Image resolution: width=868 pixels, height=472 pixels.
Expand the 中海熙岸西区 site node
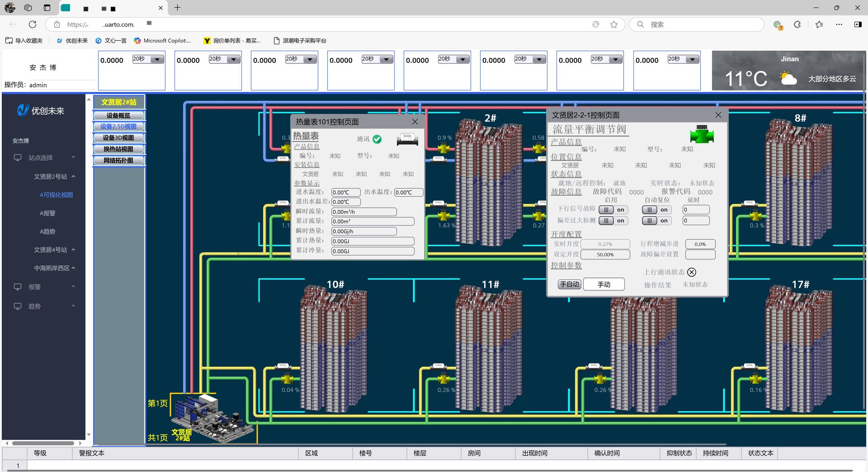click(x=73, y=268)
